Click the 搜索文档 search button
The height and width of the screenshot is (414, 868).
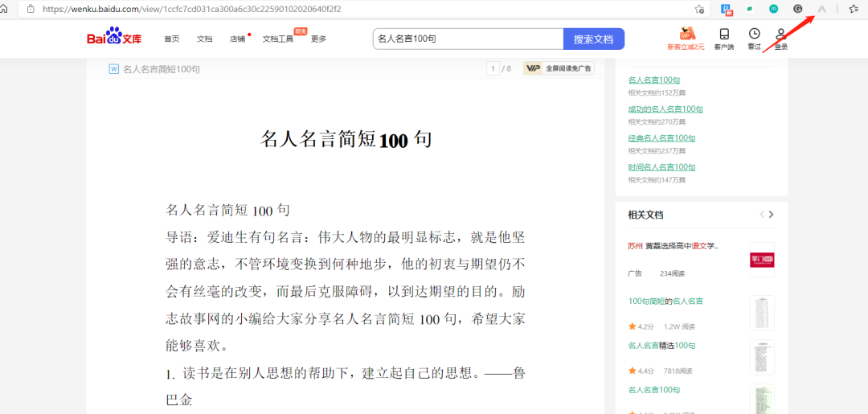pos(593,39)
